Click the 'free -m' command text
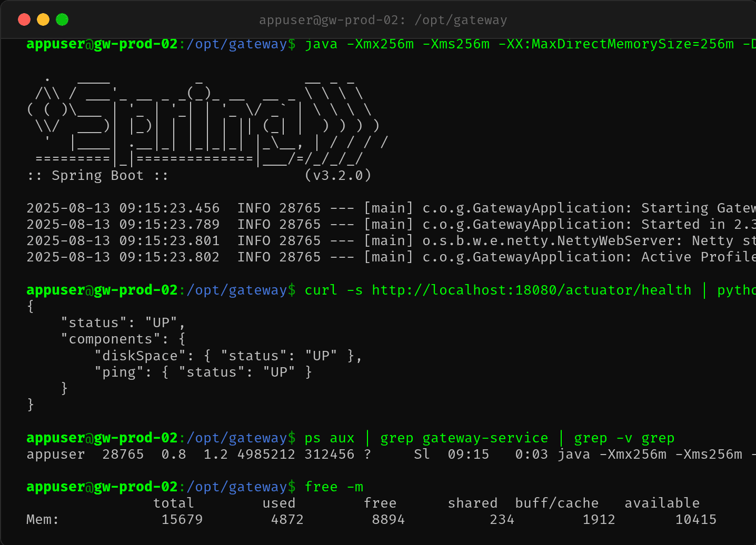Viewport: 756px width, 545px height. [x=334, y=487]
